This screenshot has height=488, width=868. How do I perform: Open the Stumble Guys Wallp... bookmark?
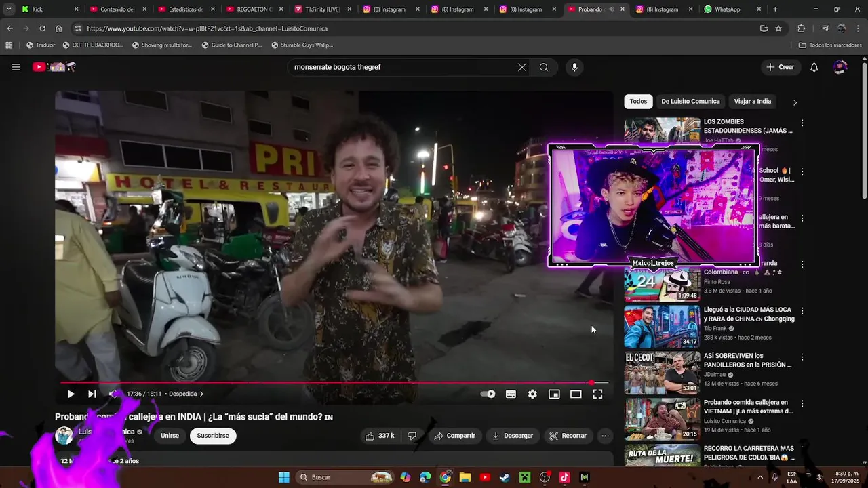tap(302, 45)
